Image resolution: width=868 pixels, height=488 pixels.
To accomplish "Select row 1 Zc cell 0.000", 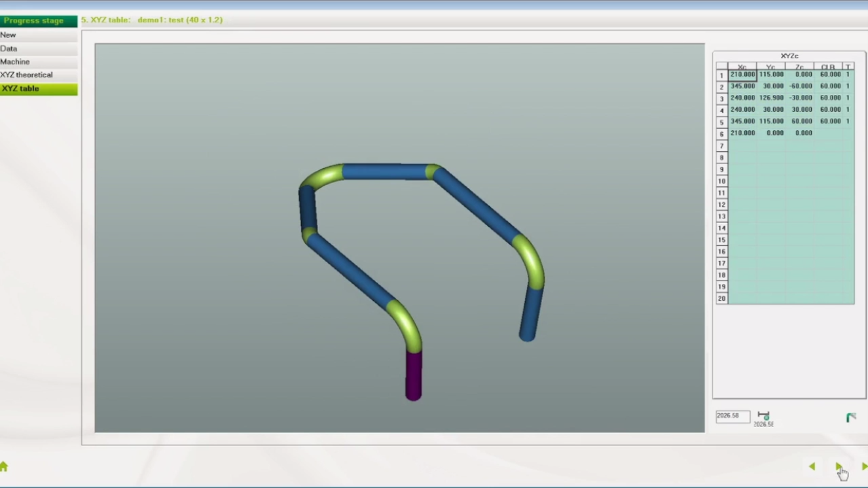I will tap(800, 75).
